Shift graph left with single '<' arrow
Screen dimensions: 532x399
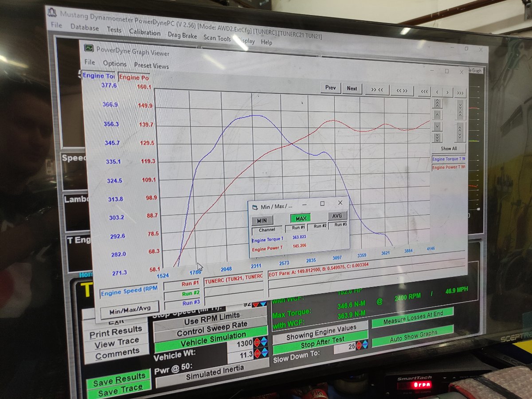point(438,92)
